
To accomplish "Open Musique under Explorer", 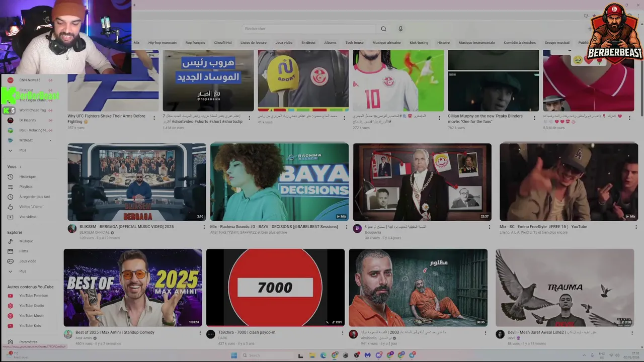I will click(26, 241).
